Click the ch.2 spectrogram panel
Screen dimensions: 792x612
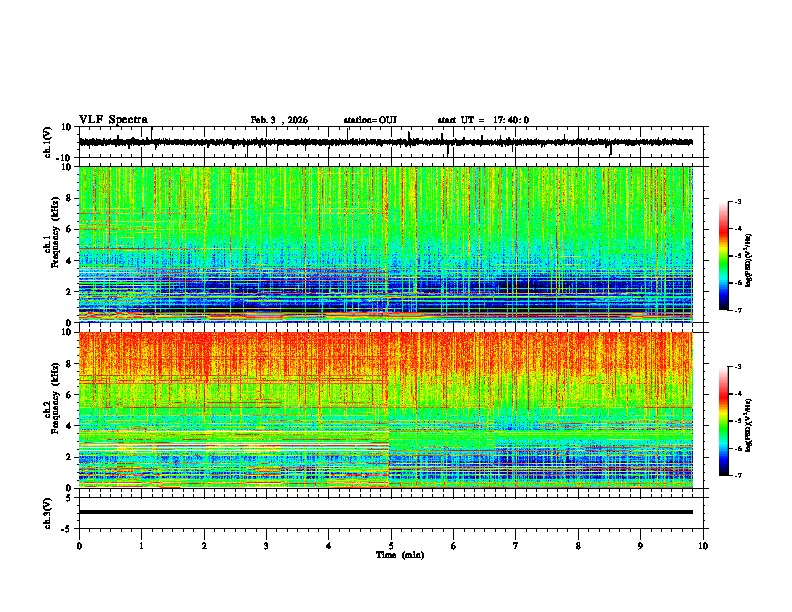tap(386, 410)
